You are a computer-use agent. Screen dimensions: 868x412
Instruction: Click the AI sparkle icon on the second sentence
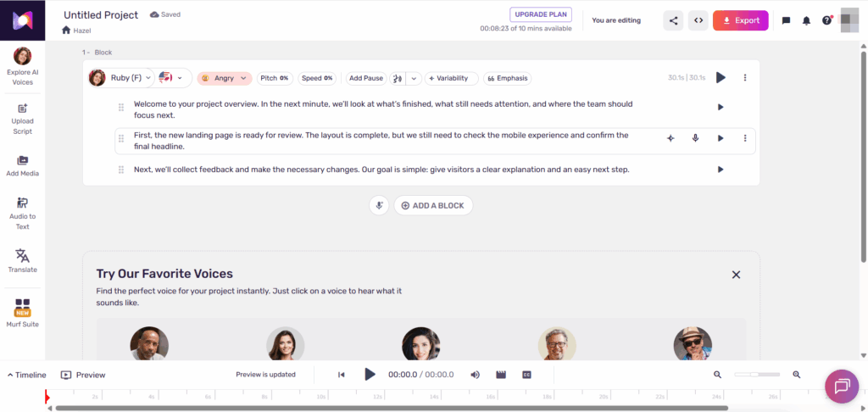coord(670,138)
